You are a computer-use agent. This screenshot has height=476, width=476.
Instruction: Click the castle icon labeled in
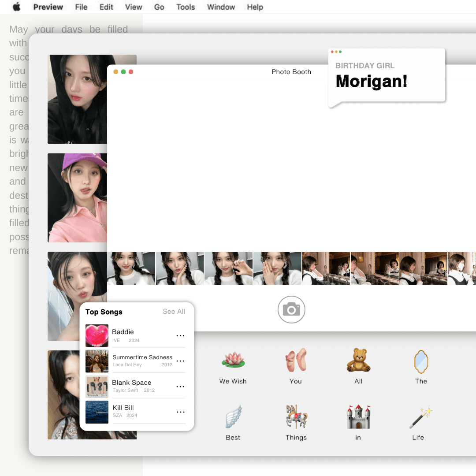pos(358,416)
